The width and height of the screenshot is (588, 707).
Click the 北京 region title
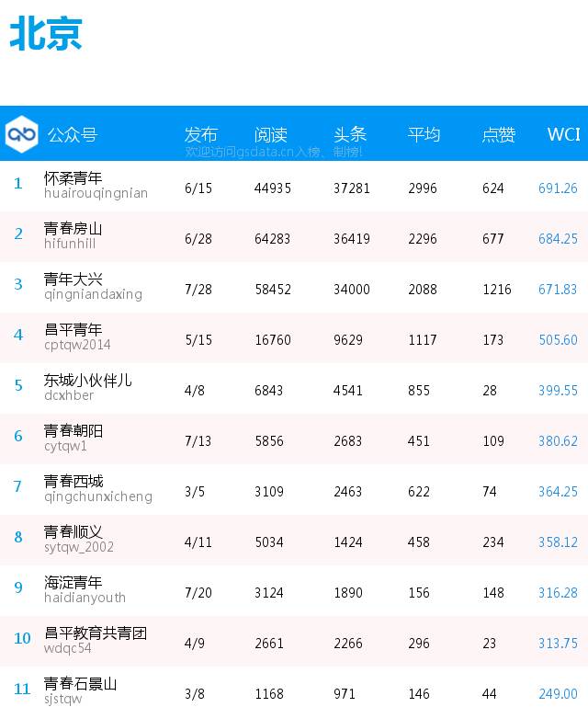[x=46, y=33]
